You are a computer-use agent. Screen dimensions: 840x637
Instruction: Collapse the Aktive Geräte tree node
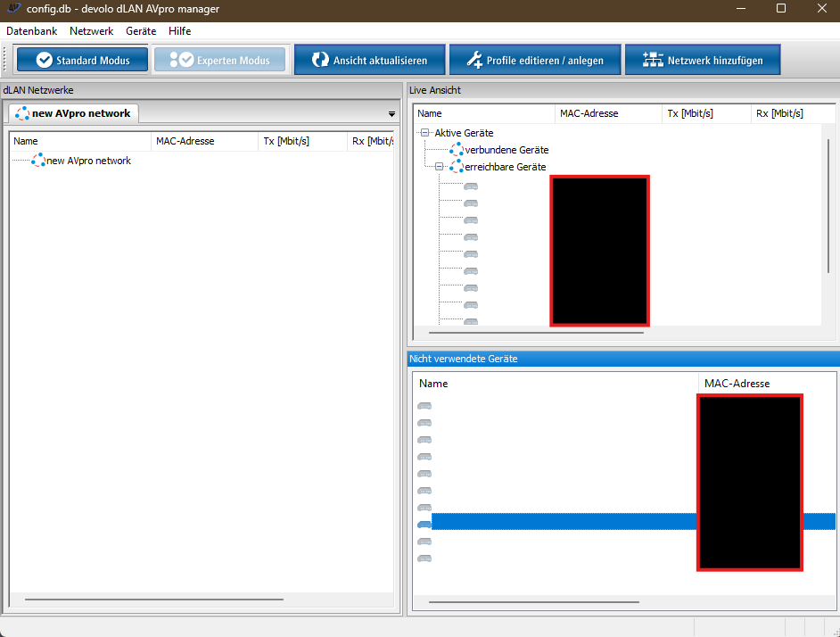pos(424,132)
